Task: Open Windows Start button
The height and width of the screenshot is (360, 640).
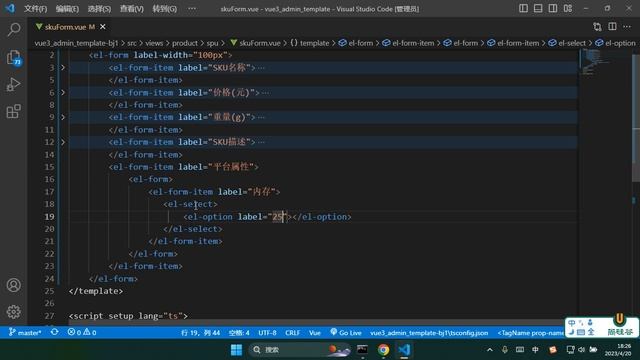Action: coord(236,350)
